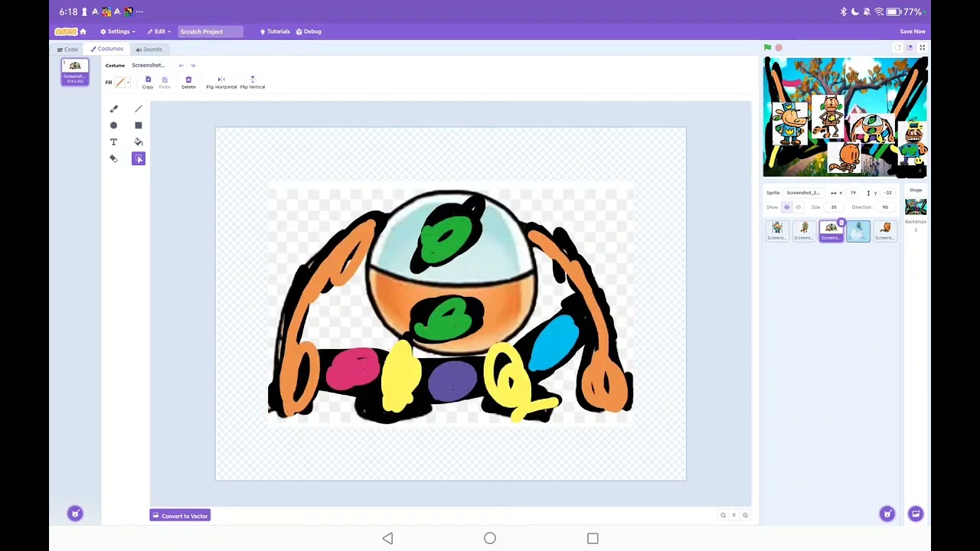Edit the sprite name field
Screen dimensions: 980x551
805,193
